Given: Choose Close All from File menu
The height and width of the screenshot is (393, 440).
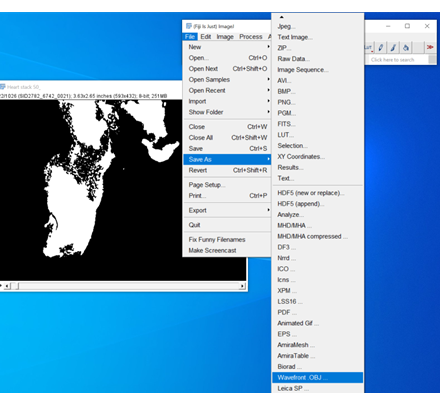Looking at the screenshot, I should (x=227, y=138).
